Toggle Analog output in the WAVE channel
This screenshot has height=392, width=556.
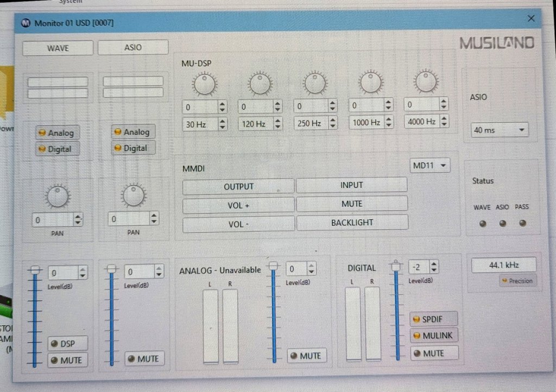[x=58, y=133]
